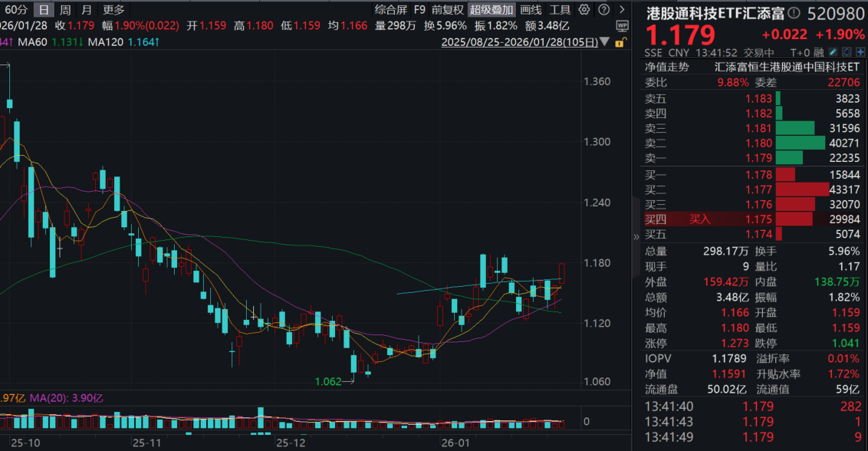Click the 买四 买入 order row
The image size is (868, 451).
[753, 219]
